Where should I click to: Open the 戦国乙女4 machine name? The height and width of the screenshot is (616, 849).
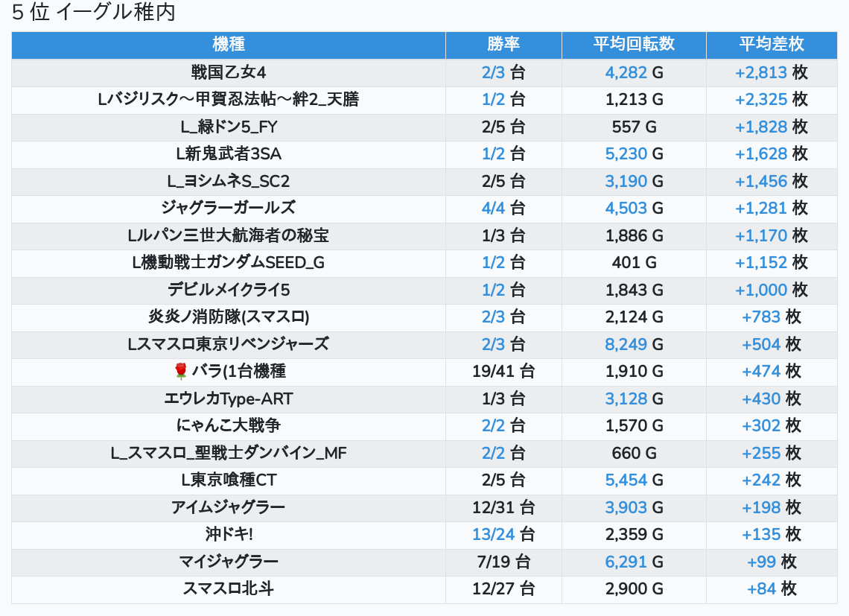click(x=228, y=72)
